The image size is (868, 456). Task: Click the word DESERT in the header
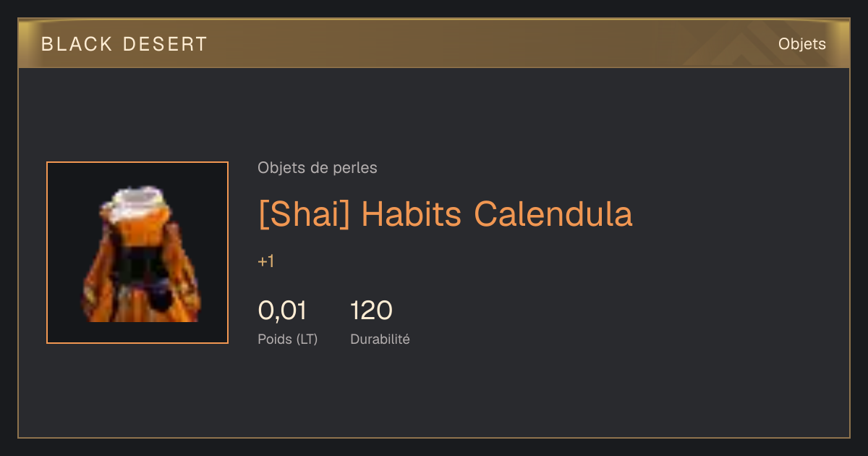(x=165, y=44)
